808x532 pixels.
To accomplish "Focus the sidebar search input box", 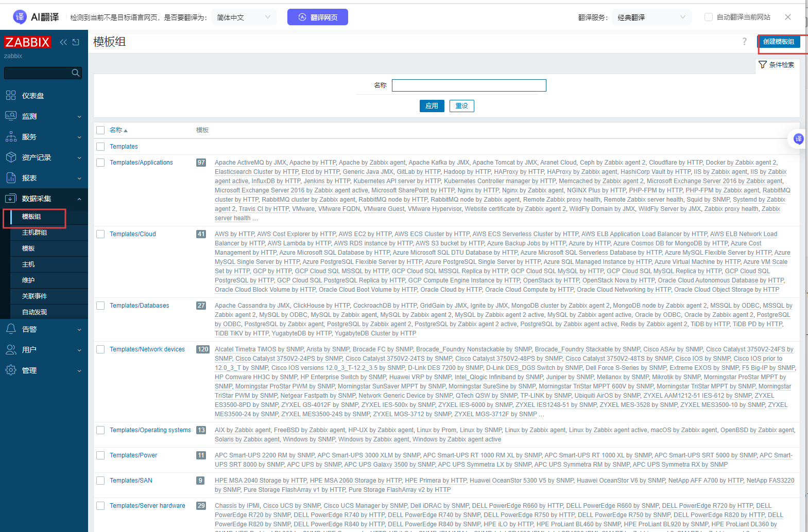I will pyautogui.click(x=43, y=73).
